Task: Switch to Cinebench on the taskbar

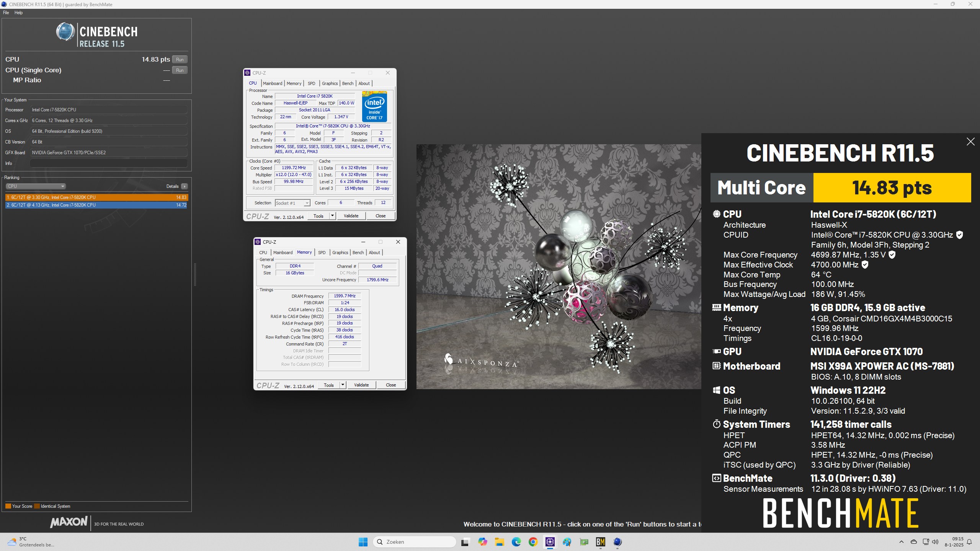Action: [x=617, y=542]
